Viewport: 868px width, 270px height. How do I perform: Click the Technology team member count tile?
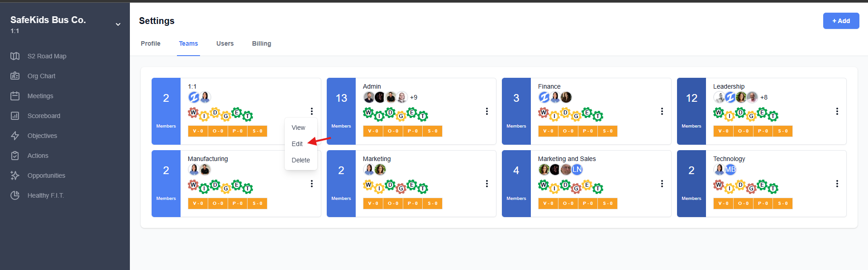691,184
